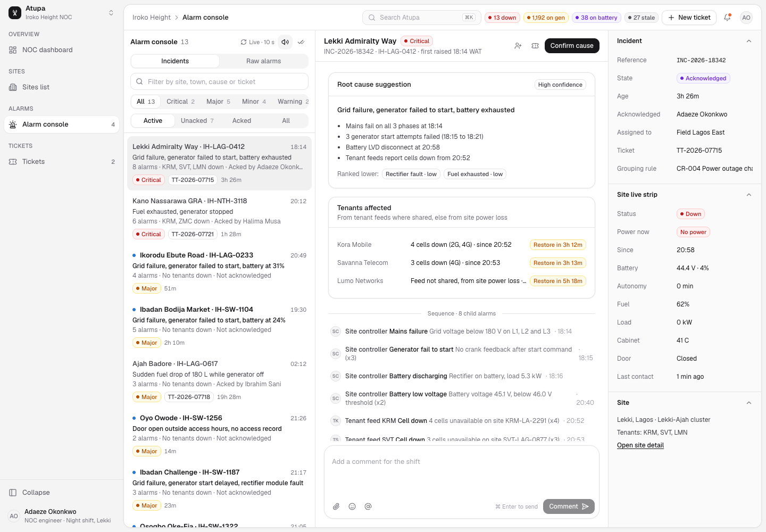Viewport: 766px width, 532px height.
Task: Click the assign person icon
Action: (x=518, y=46)
